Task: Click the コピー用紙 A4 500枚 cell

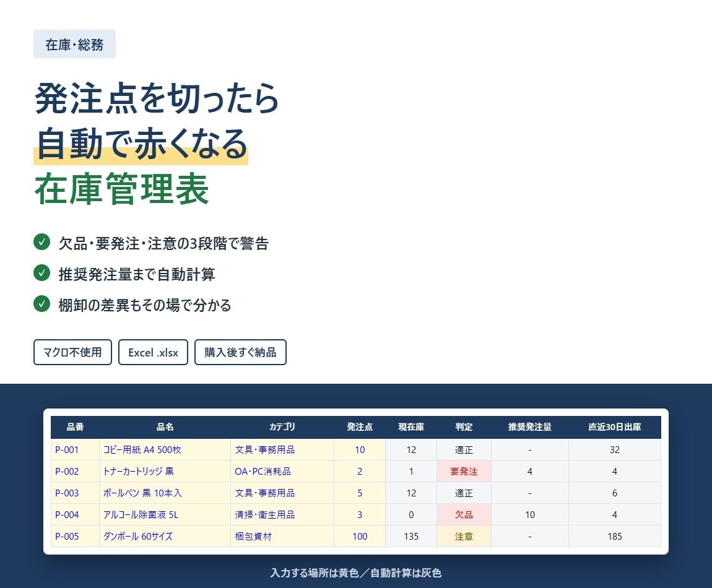Action: 165,449
